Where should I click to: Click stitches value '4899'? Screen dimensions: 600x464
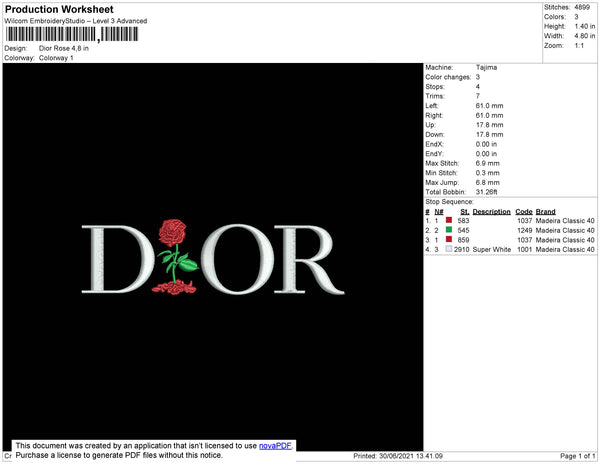click(x=582, y=7)
